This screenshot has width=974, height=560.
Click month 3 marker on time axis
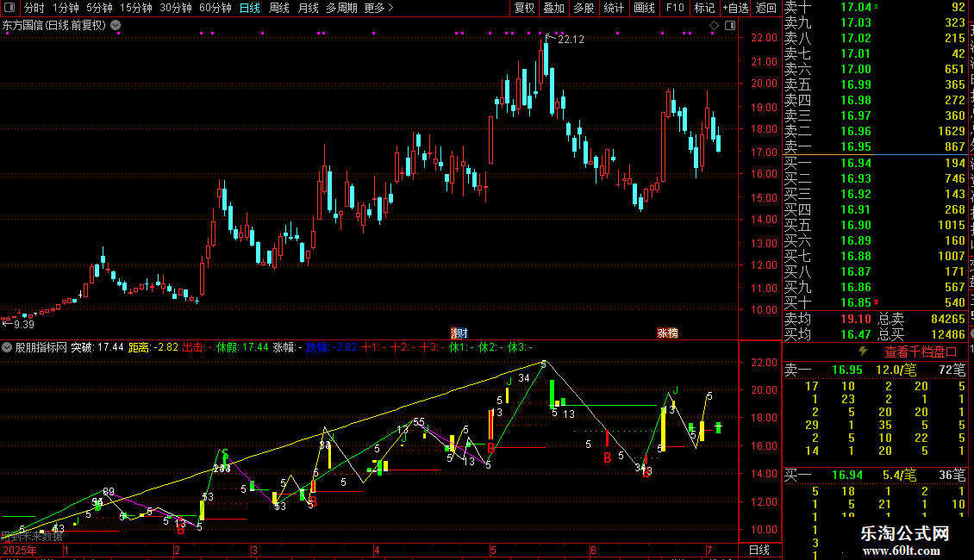(x=254, y=550)
